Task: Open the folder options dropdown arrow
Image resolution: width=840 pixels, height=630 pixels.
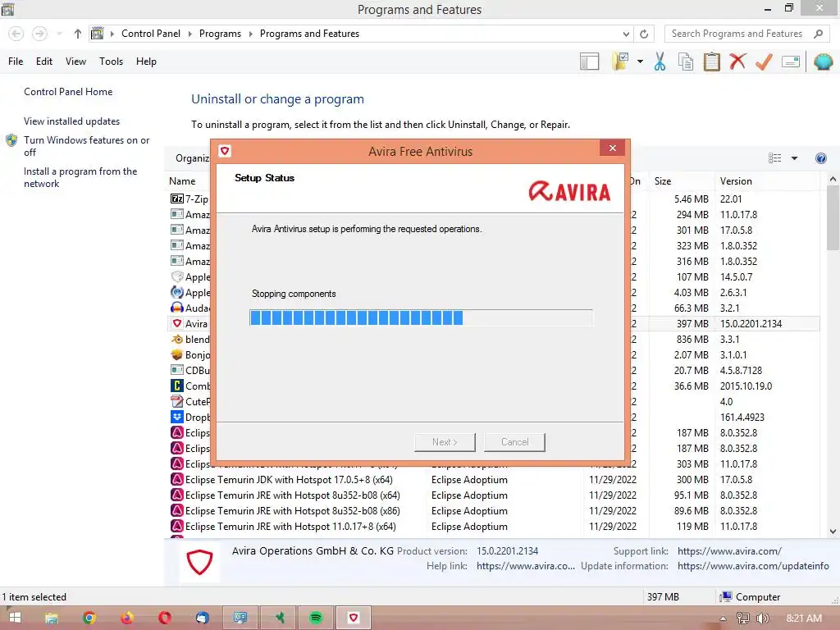Action: point(640,62)
